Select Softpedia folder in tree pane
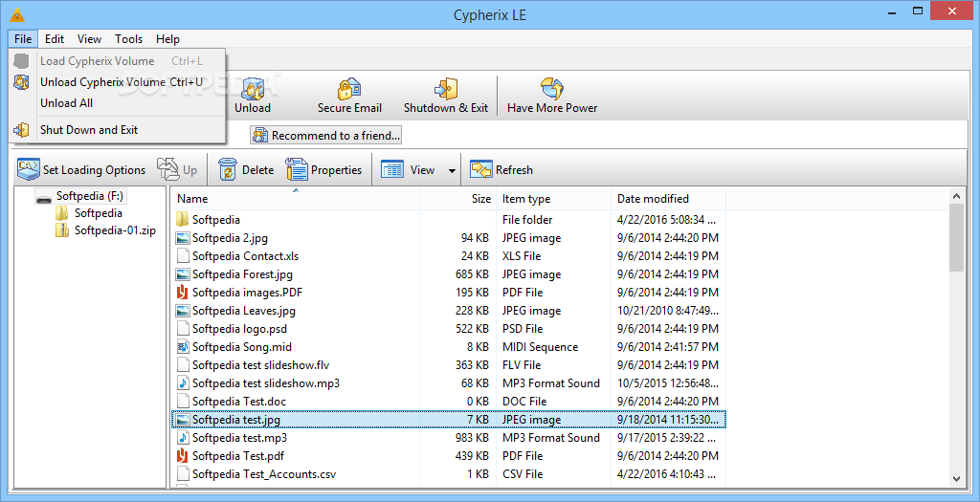Screen dimensions: 980x502 (99, 213)
